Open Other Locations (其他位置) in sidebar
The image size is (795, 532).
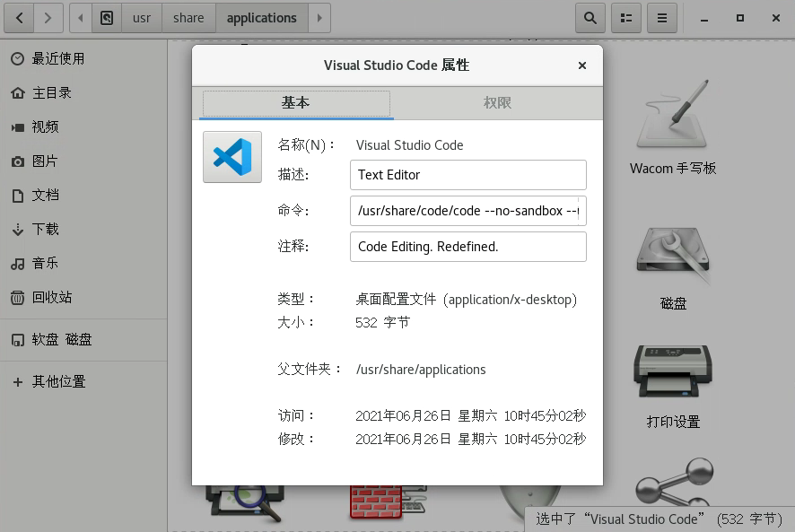coord(83,382)
